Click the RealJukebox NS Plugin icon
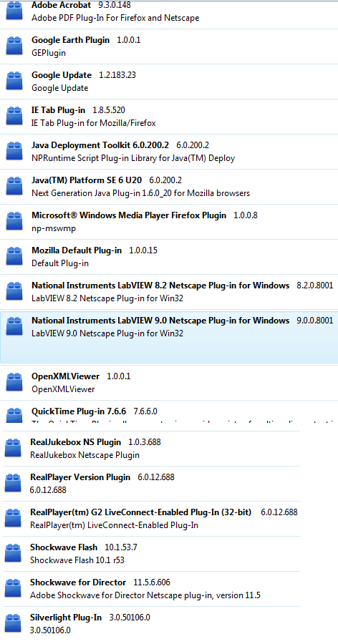Viewport: 338px width, 644px height. pos(13,448)
